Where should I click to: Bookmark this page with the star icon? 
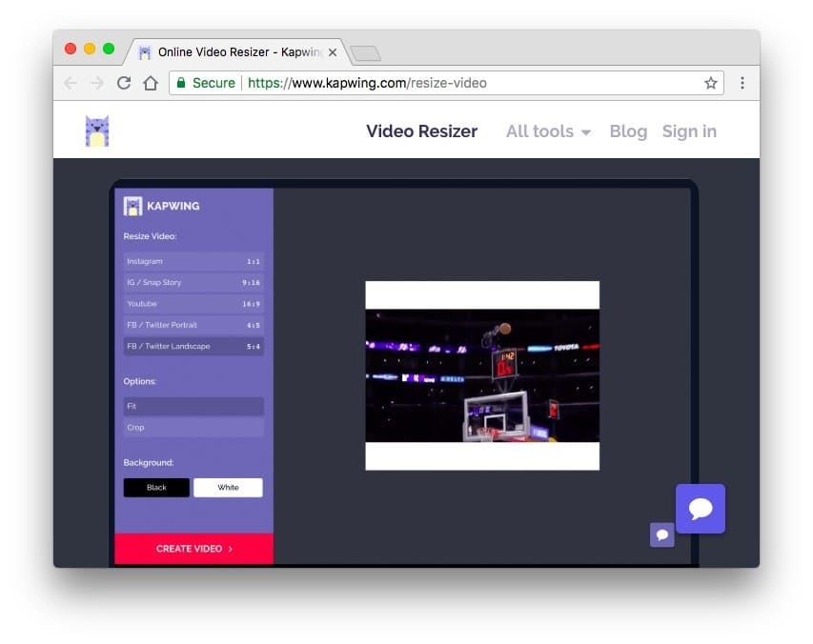pyautogui.click(x=710, y=83)
